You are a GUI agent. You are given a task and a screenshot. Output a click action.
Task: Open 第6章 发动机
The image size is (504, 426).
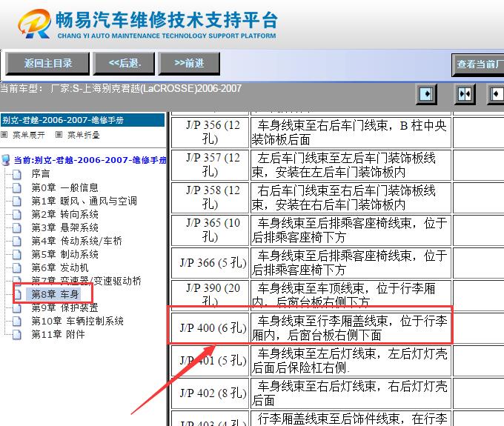(60, 267)
